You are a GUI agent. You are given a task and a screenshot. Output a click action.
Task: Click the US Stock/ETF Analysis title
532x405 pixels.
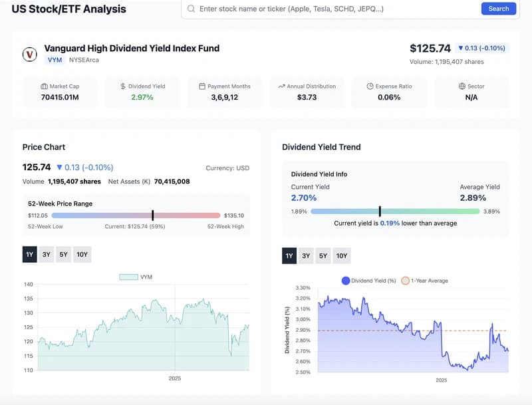pyautogui.click(x=69, y=9)
